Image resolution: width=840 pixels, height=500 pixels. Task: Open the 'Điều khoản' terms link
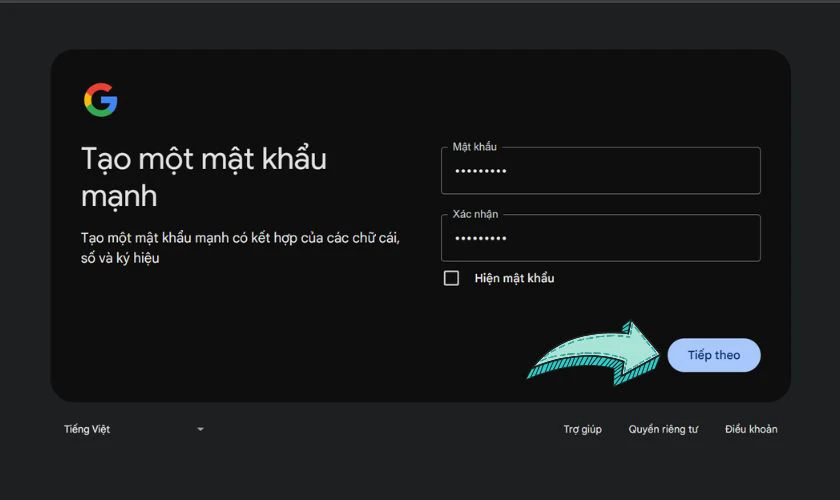click(751, 429)
